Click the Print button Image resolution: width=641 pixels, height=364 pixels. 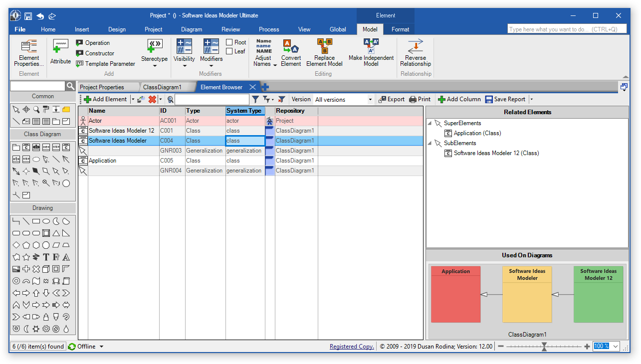[x=420, y=99]
